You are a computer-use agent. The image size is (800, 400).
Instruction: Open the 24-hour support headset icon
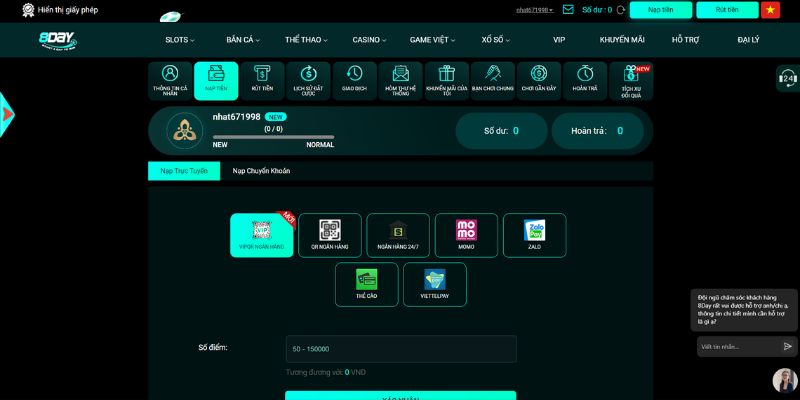click(x=788, y=79)
